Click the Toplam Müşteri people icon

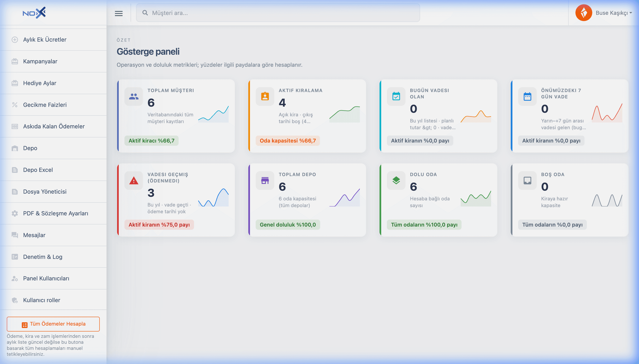click(x=134, y=96)
